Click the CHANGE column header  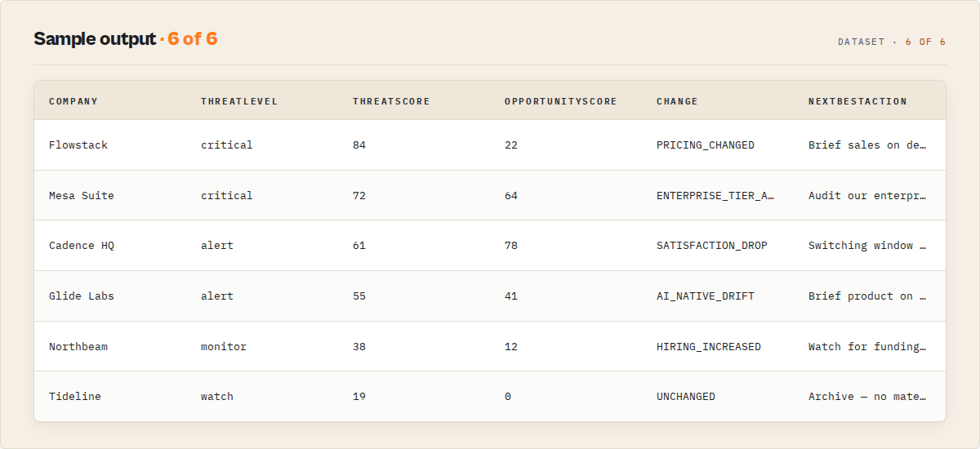point(677,101)
